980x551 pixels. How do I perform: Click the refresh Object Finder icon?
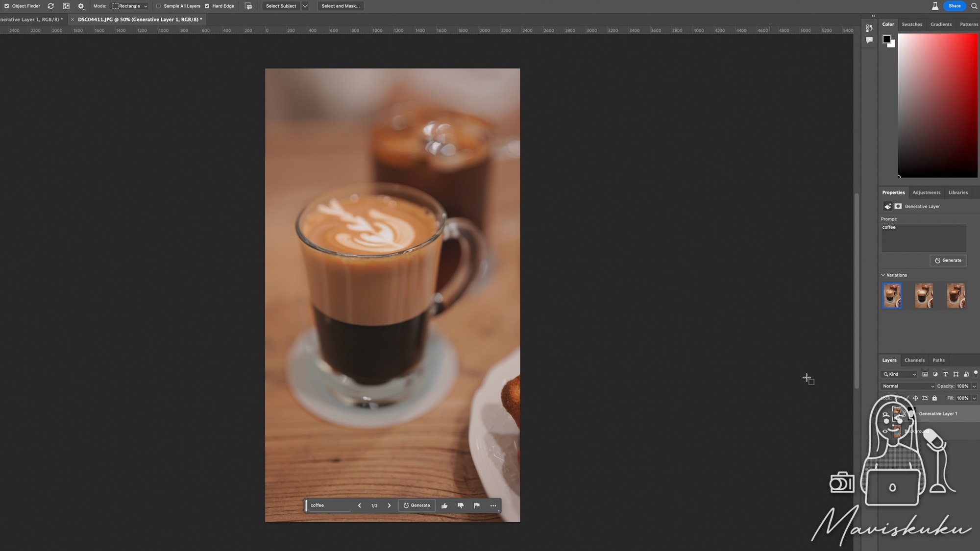(x=50, y=6)
